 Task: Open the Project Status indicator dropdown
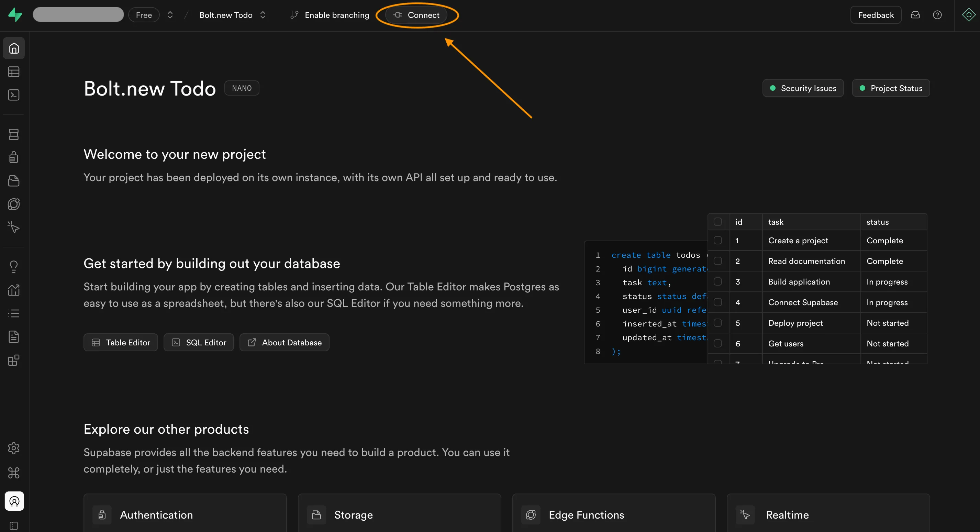(891, 88)
